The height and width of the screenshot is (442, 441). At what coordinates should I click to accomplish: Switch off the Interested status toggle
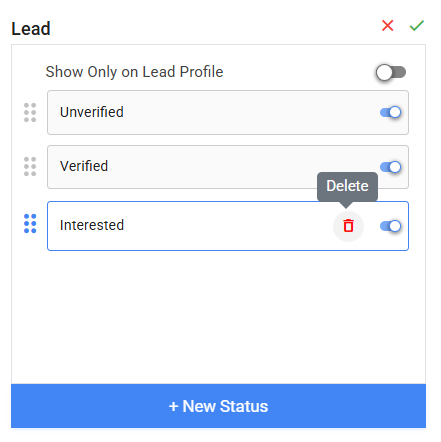point(390,226)
